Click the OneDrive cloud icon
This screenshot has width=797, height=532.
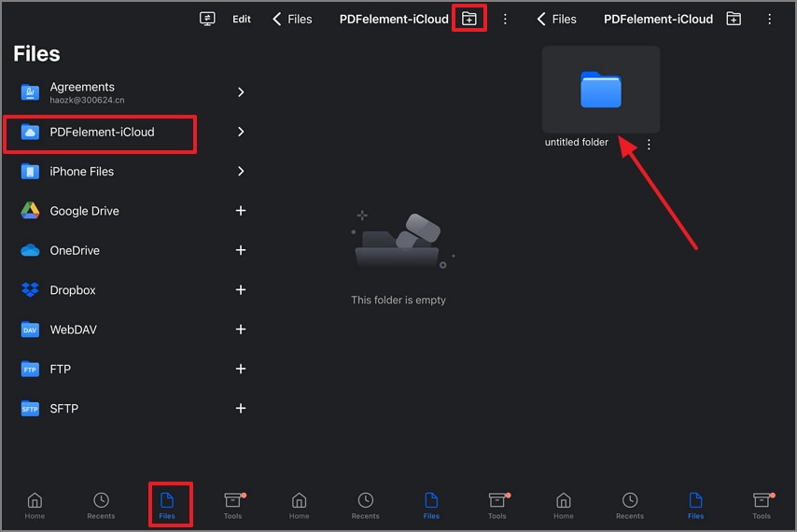[30, 250]
